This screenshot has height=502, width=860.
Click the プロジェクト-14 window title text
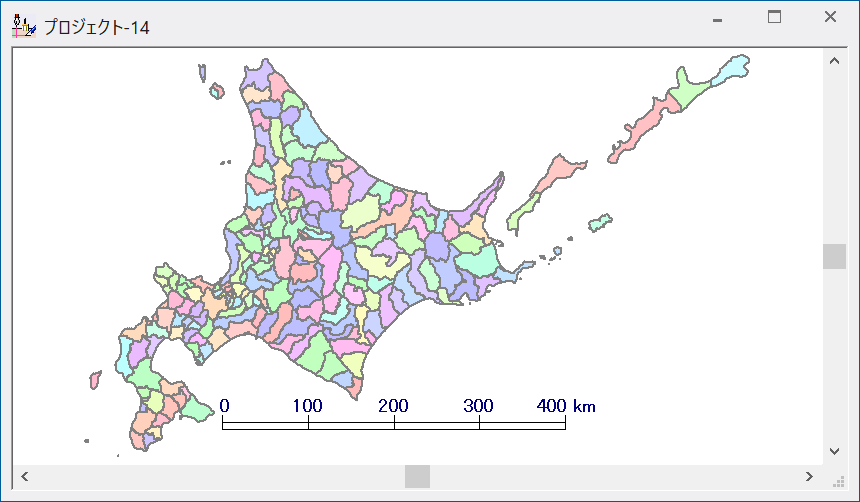click(x=97, y=27)
